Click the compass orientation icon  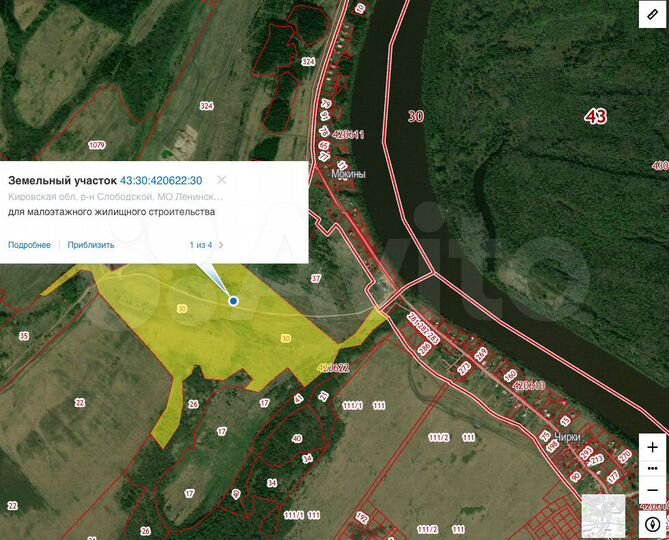(652, 524)
